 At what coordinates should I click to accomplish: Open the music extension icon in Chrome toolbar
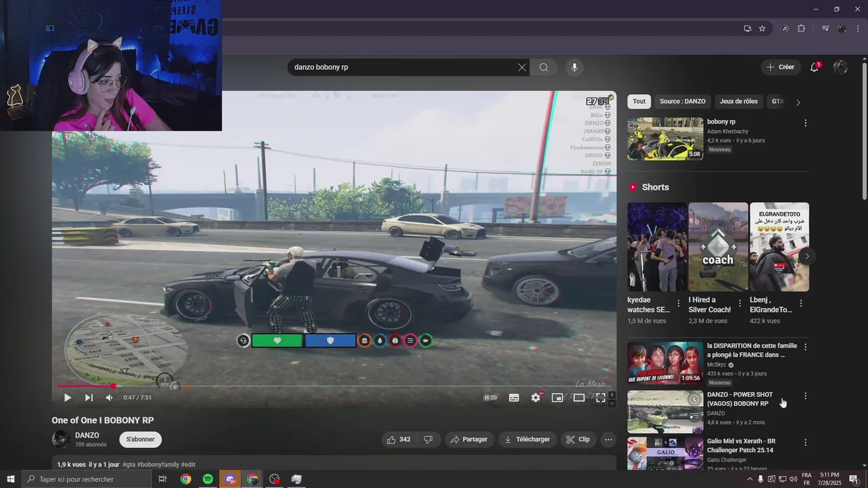(785, 28)
